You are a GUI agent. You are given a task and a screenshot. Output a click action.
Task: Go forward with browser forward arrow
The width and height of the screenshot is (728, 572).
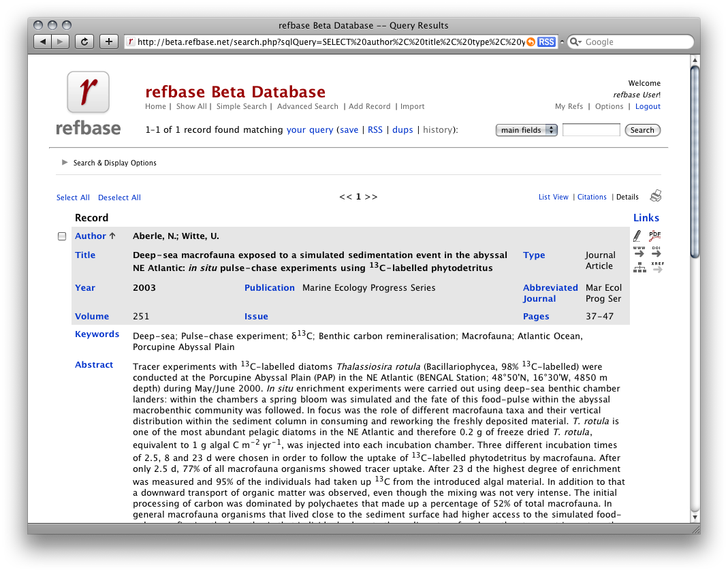60,42
